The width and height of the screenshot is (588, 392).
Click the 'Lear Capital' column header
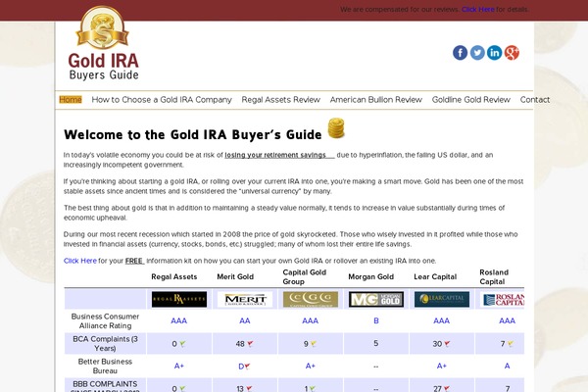435,276
